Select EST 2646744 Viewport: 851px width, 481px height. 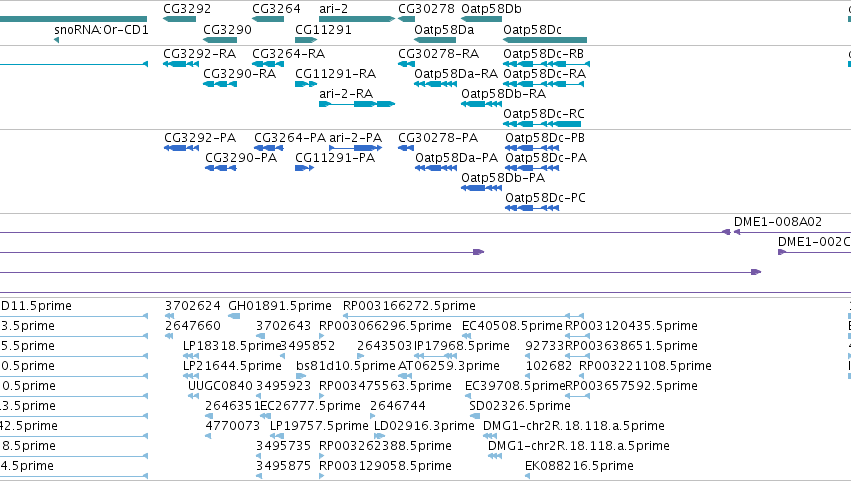pos(373,416)
